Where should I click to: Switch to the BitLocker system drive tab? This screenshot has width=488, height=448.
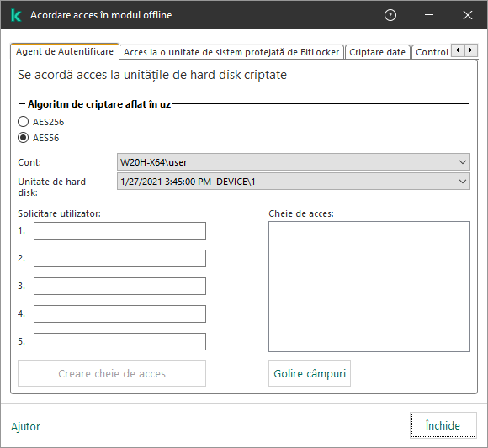(x=231, y=52)
